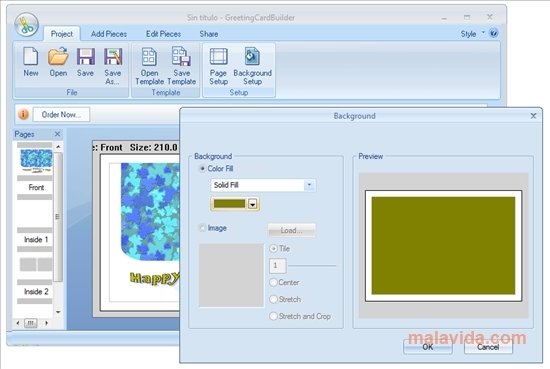Confirm the background with OK
The width and height of the screenshot is (550, 369).
point(428,347)
